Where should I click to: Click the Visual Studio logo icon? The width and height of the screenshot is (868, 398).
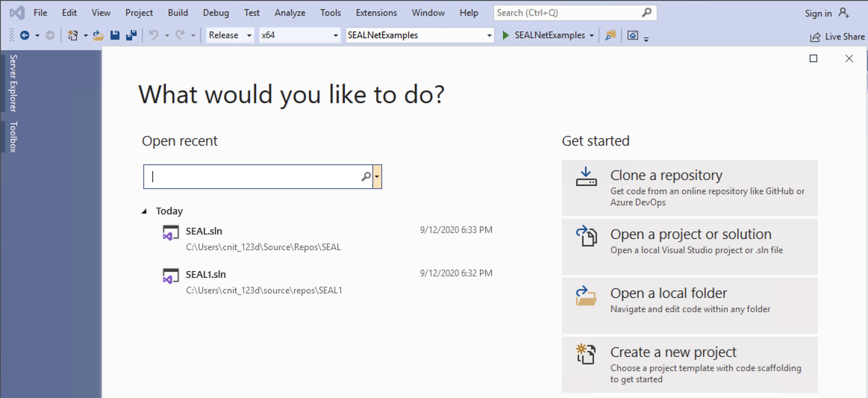point(16,12)
